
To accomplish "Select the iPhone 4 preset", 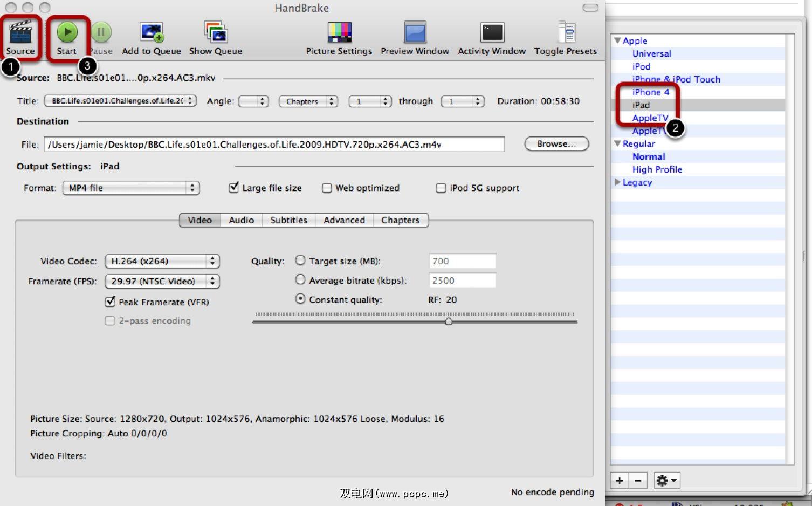I will click(651, 92).
